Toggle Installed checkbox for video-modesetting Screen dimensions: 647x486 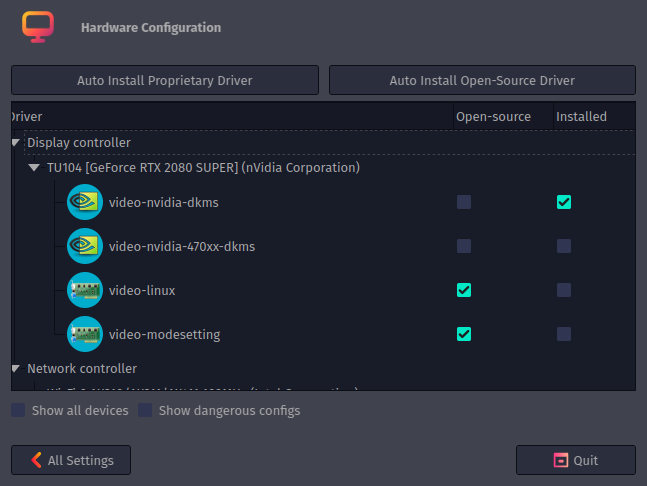pyautogui.click(x=564, y=334)
